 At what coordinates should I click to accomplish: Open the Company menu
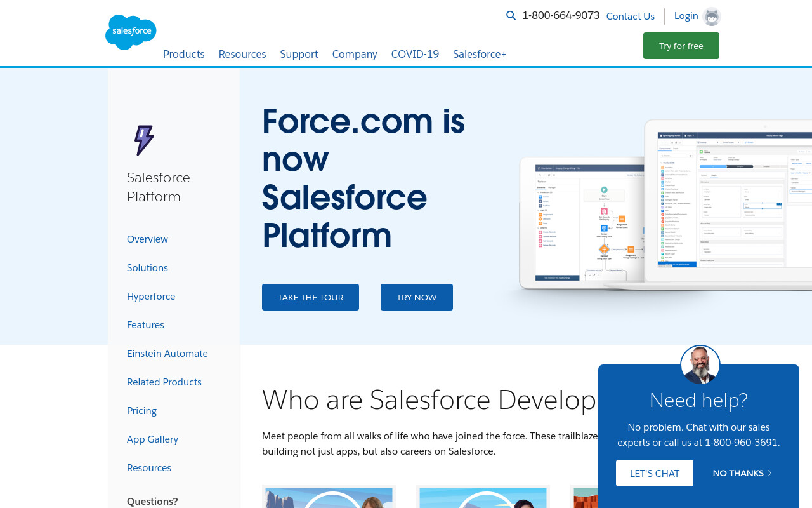355,54
